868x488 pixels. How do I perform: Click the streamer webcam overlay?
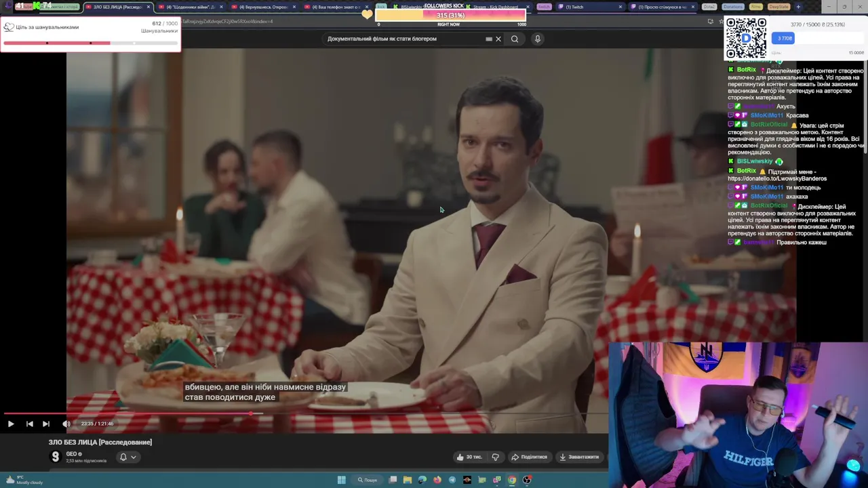pyautogui.click(x=738, y=415)
